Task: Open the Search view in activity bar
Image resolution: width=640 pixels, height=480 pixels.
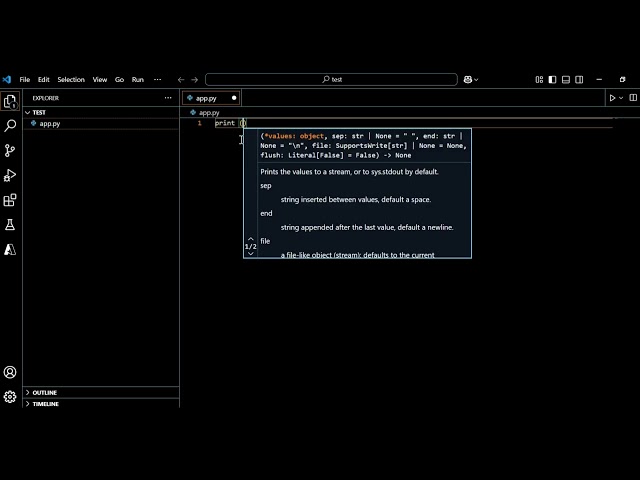Action: click(x=10, y=126)
